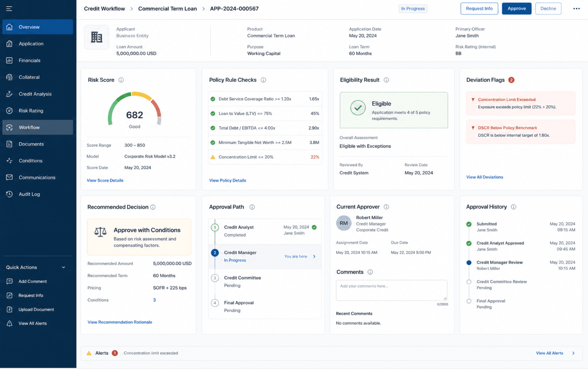Toggle the hamburger menu icon
The height and width of the screenshot is (369, 588).
coord(9,9)
